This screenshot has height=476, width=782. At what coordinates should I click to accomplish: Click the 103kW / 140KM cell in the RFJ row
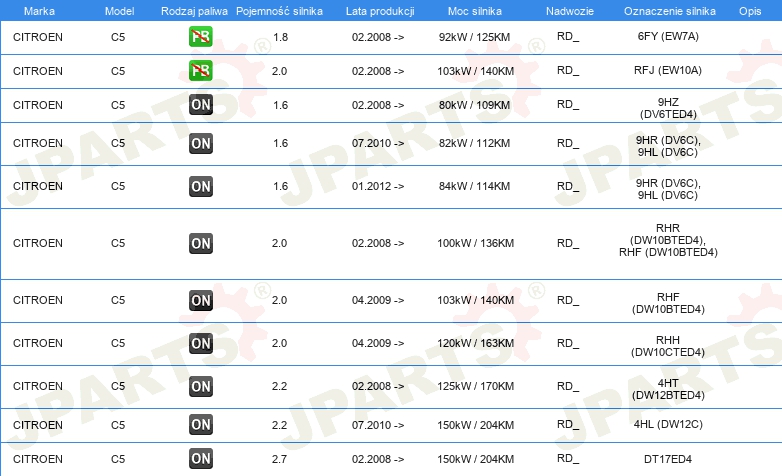(x=476, y=71)
